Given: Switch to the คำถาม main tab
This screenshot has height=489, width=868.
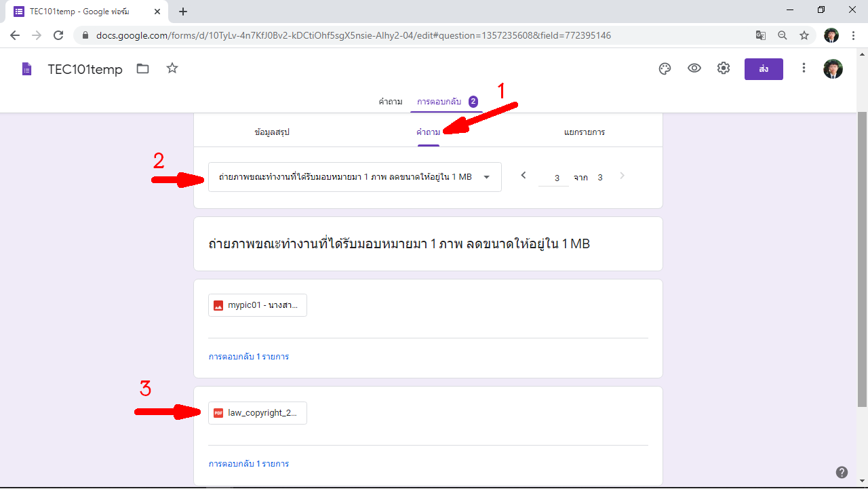Looking at the screenshot, I should 391,102.
